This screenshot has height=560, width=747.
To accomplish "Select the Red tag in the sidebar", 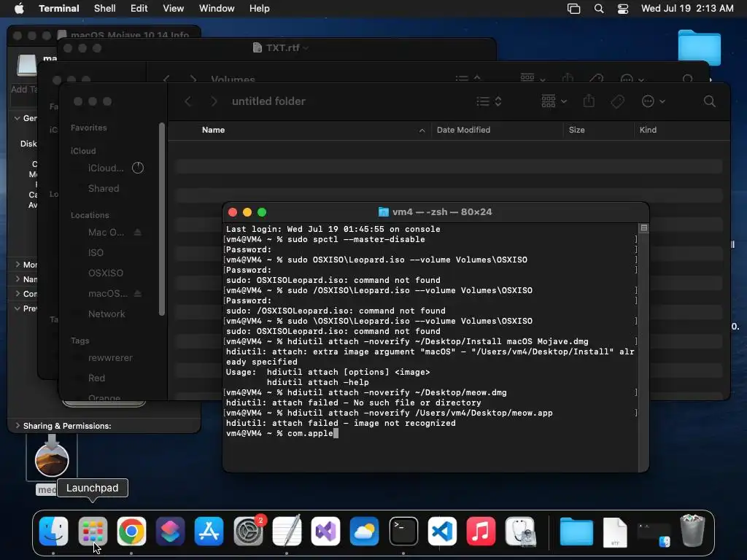I will [x=96, y=378].
